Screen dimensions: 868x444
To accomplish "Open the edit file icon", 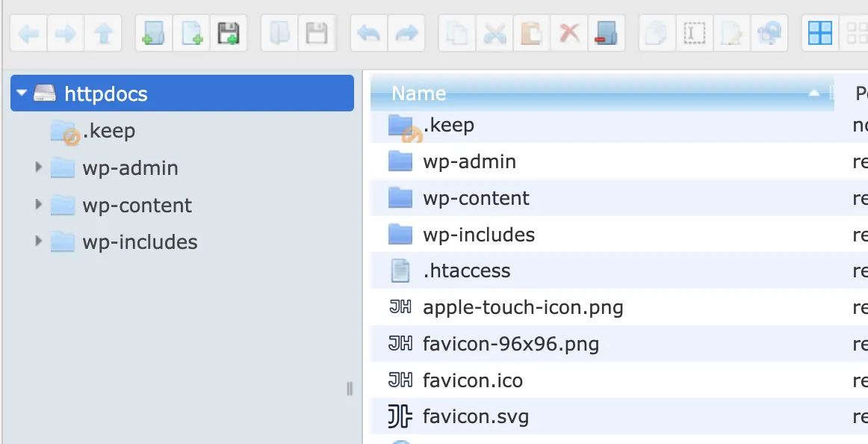I will (731, 33).
